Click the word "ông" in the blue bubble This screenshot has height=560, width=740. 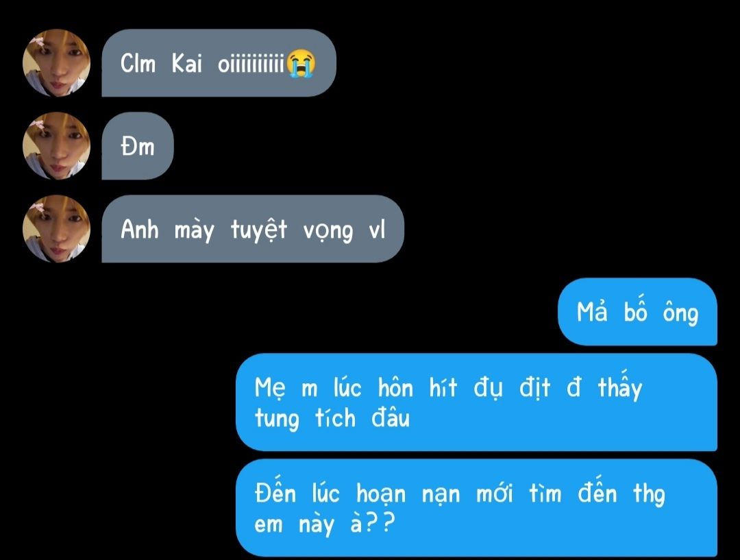click(x=680, y=313)
